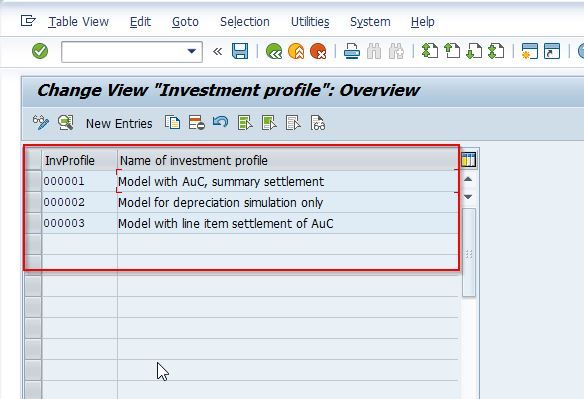The width and height of the screenshot is (584, 399).
Task: Click the Print icon
Action: click(352, 51)
